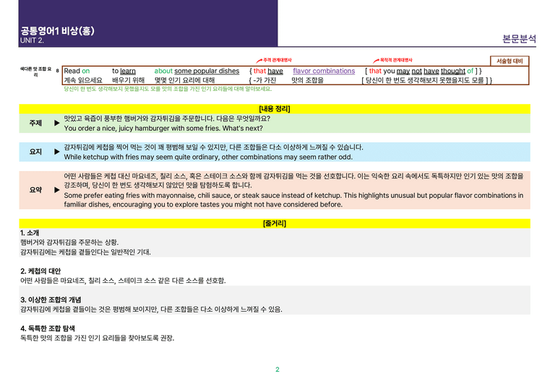The width and height of the screenshot is (555, 392).
Task: Click 'While ketchup with fries may seem' sentence
Action: pos(208,157)
